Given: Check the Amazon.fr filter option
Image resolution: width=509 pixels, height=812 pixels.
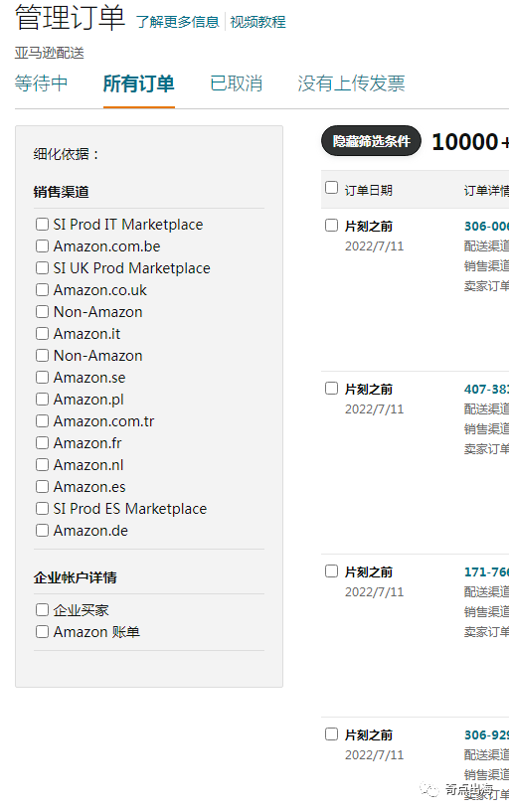Looking at the screenshot, I should tap(42, 442).
